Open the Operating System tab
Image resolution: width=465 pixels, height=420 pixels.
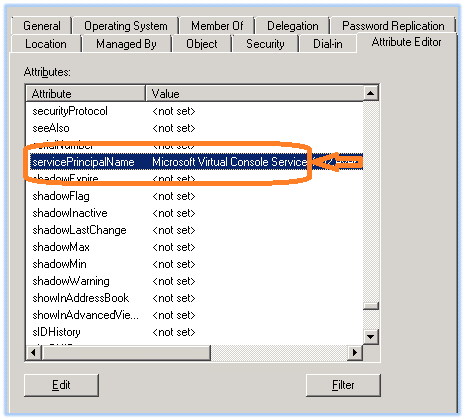click(x=126, y=26)
